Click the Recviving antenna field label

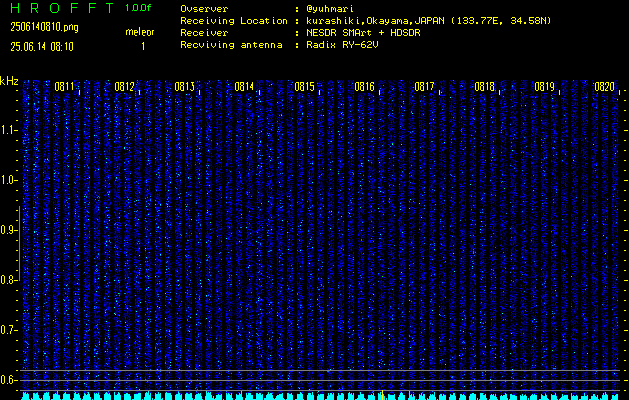[231, 45]
